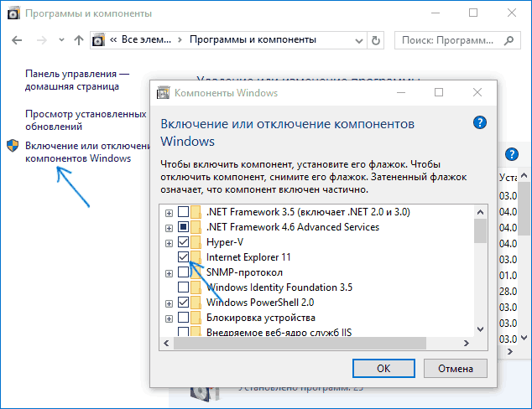Image resolution: width=532 pixels, height=409 pixels.
Task: Click the Компоненты Windows title bar icon
Action: pyautogui.click(x=163, y=92)
